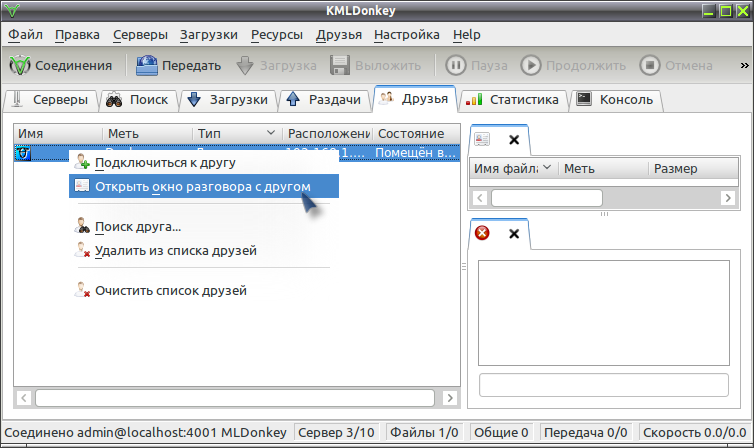Select the Друзья tab
Screen dimensions: 754x448
pos(415,99)
